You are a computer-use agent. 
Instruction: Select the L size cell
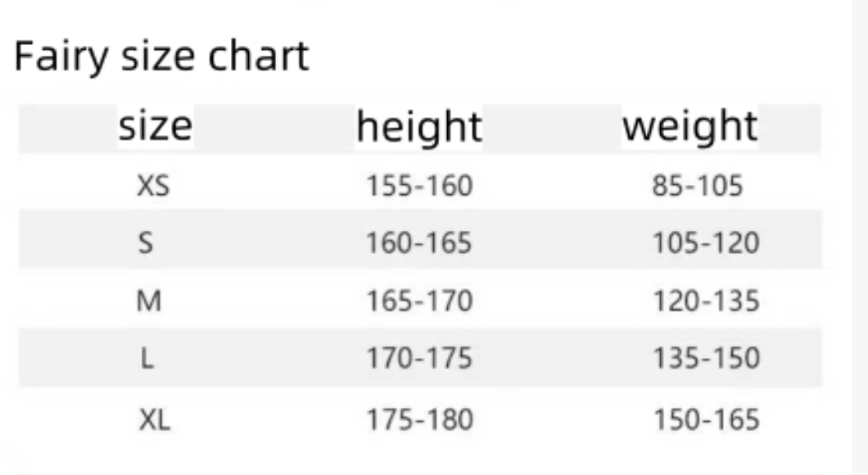[x=147, y=359]
